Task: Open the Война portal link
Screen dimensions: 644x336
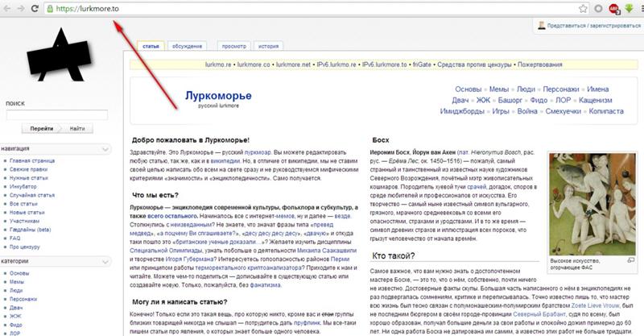Action: tap(527, 111)
